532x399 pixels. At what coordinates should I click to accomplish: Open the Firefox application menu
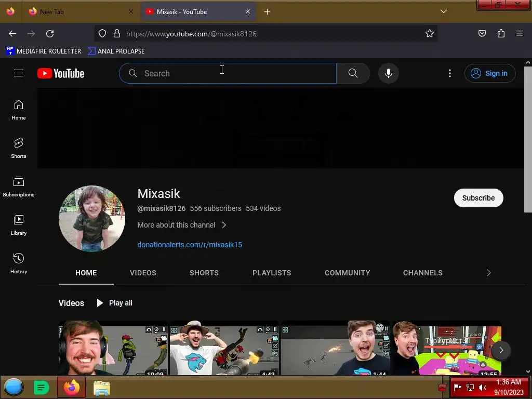[x=520, y=33]
